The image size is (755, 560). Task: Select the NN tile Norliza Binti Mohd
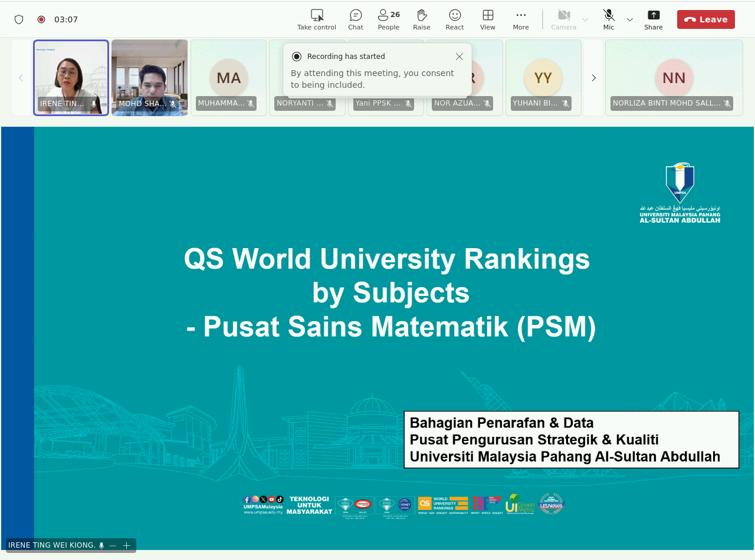pos(674,78)
